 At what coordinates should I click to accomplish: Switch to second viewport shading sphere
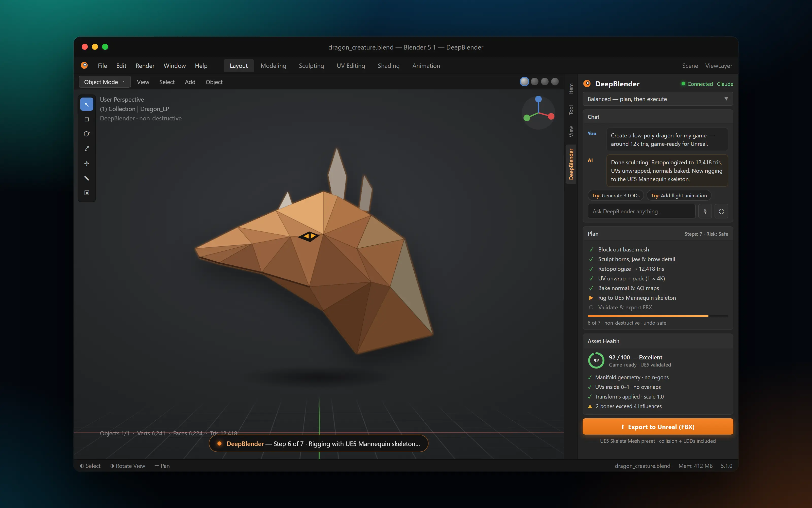534,82
